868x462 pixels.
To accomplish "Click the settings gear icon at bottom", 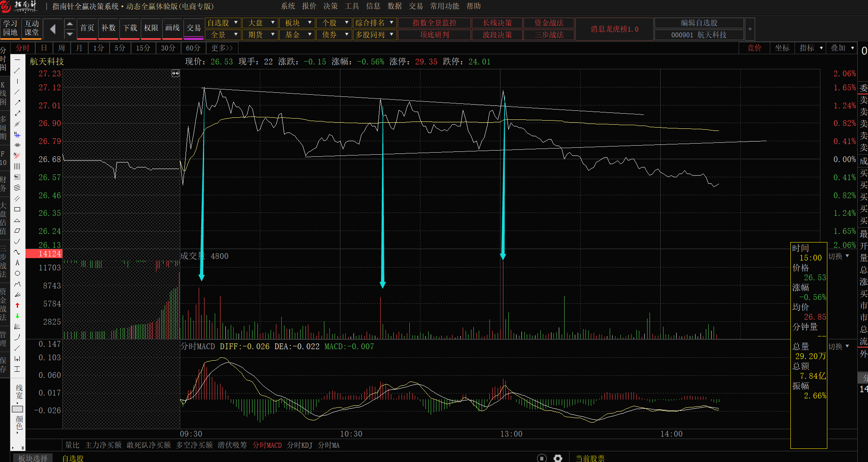I will pos(558,458).
